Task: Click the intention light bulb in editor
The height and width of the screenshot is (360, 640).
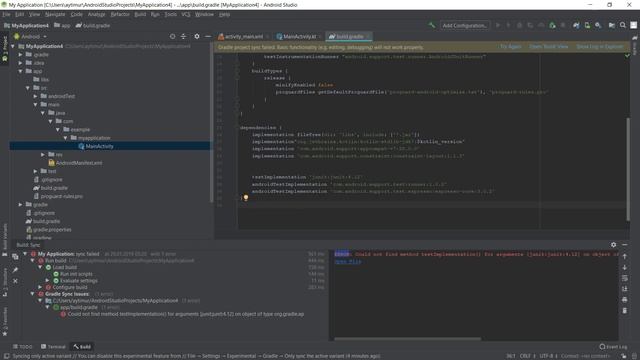Action: [x=246, y=198]
